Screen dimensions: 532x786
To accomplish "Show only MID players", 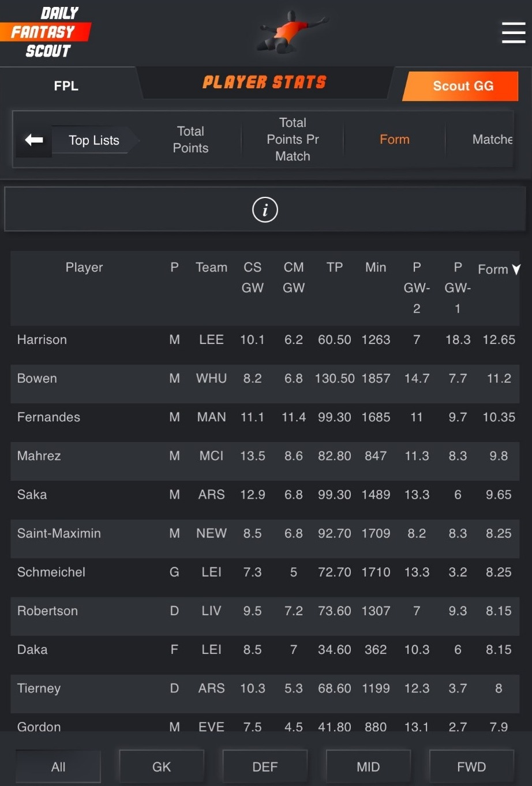I will 368,766.
